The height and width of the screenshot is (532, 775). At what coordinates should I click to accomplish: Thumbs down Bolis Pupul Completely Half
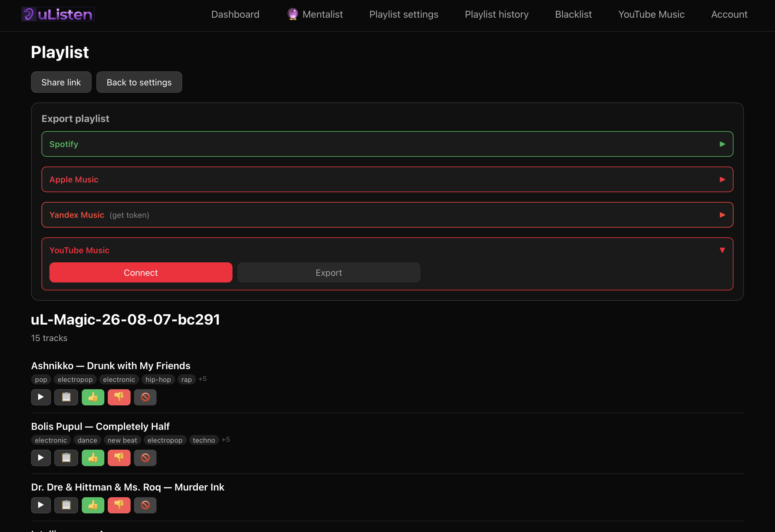(x=119, y=458)
